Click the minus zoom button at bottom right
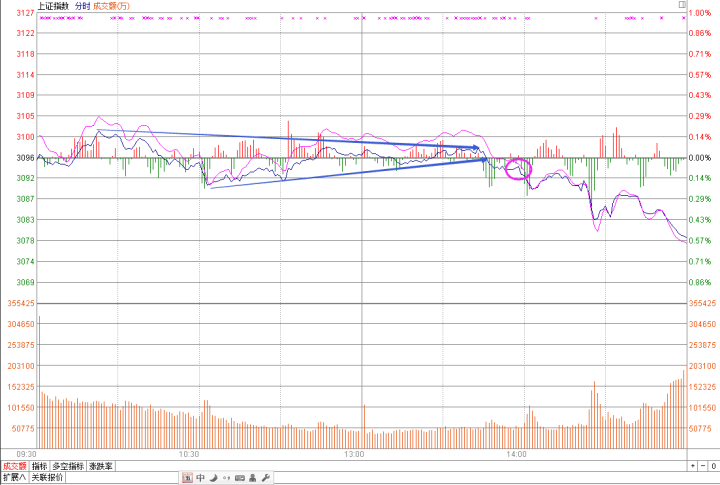The width and height of the screenshot is (720, 485). pyautogui.click(x=705, y=466)
